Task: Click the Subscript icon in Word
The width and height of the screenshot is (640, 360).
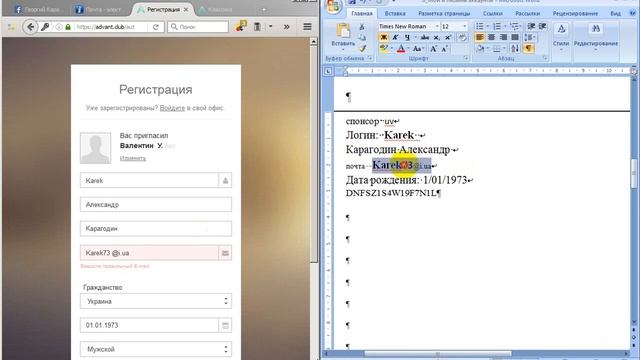Action: tap(436, 38)
